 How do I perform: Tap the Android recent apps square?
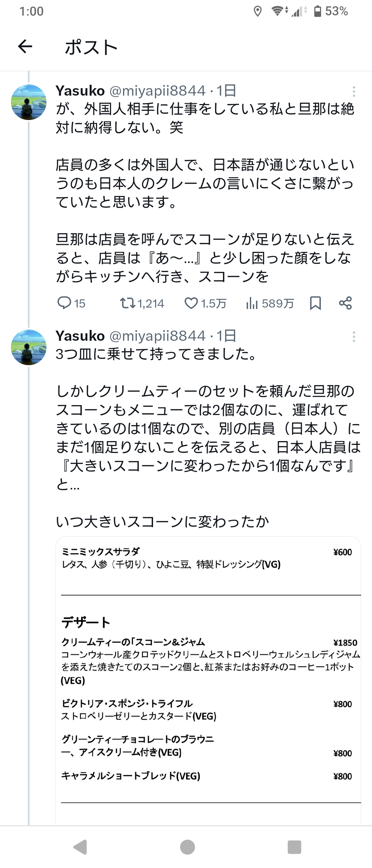coord(294,847)
